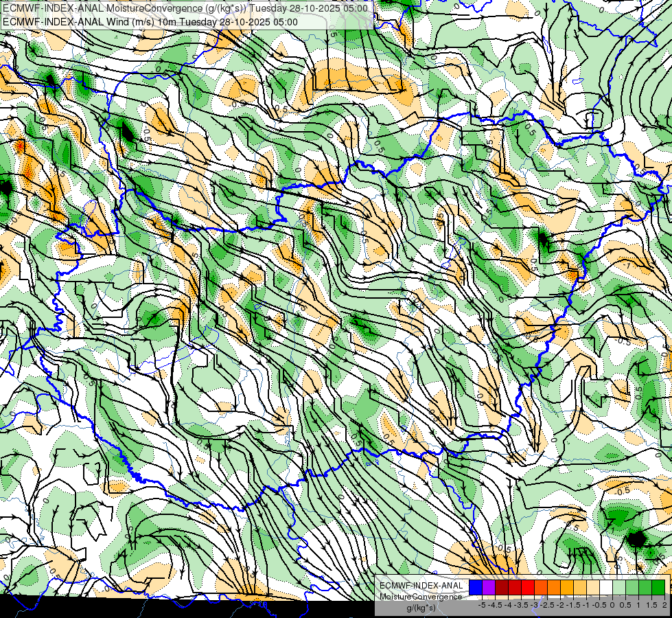This screenshot has height=618, width=672.
Task: Pick the pale peach swatch right of -1
Action: pos(593,587)
